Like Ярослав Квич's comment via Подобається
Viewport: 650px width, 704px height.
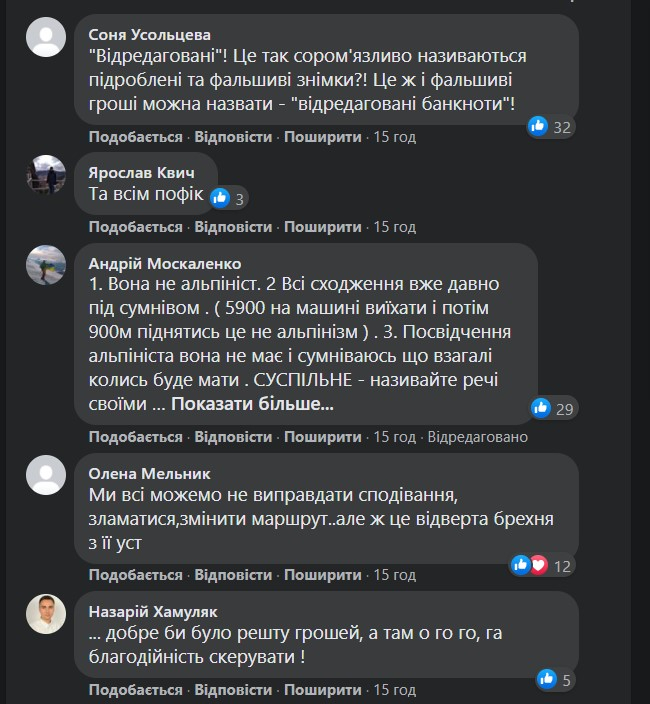135,227
